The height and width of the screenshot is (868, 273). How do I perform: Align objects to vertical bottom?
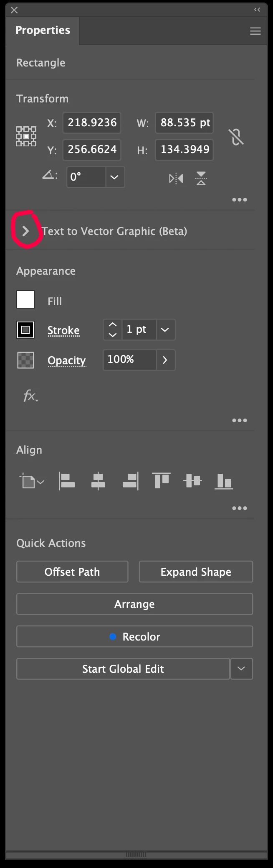click(x=224, y=481)
